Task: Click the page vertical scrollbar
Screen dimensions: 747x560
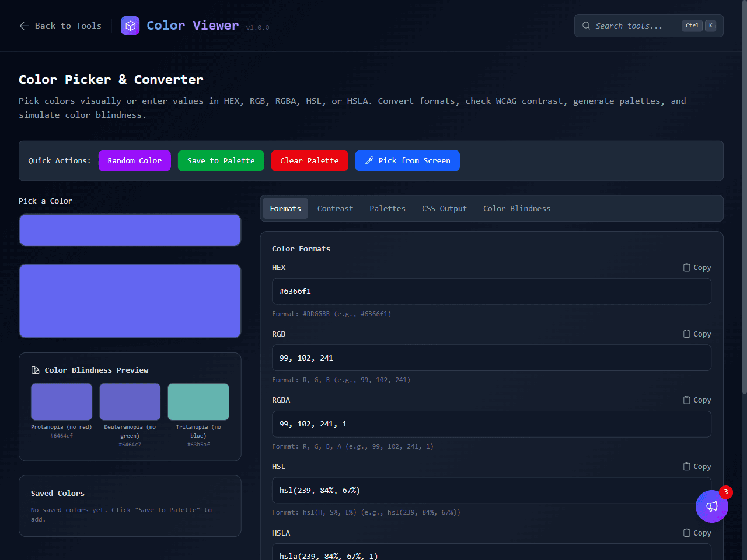Action: (x=744, y=197)
